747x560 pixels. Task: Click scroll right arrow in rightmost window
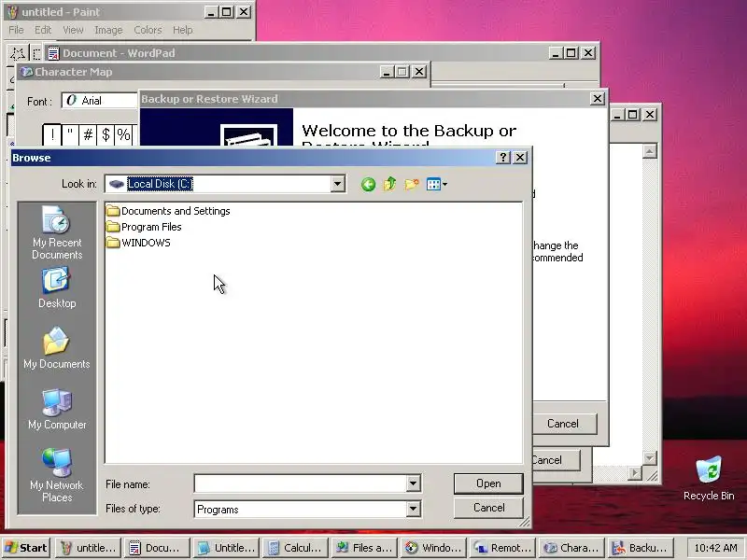pos(634,473)
